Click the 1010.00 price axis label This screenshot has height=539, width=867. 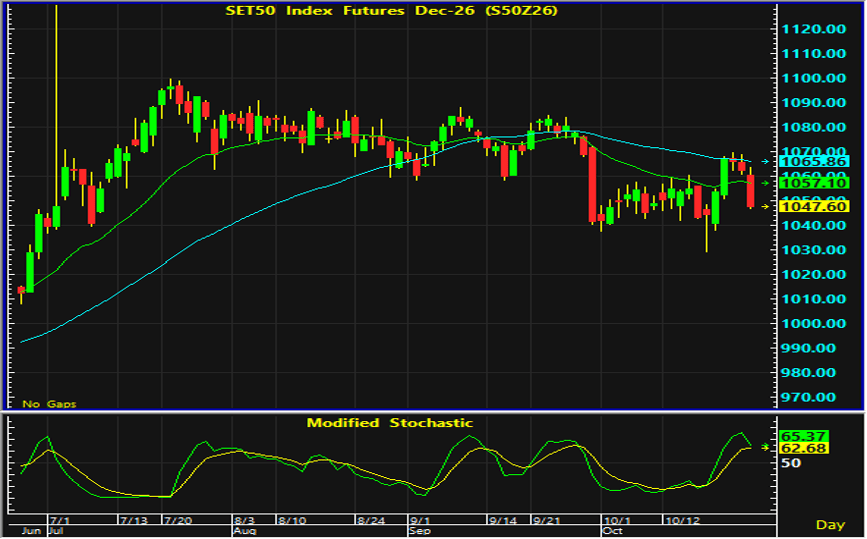click(813, 299)
